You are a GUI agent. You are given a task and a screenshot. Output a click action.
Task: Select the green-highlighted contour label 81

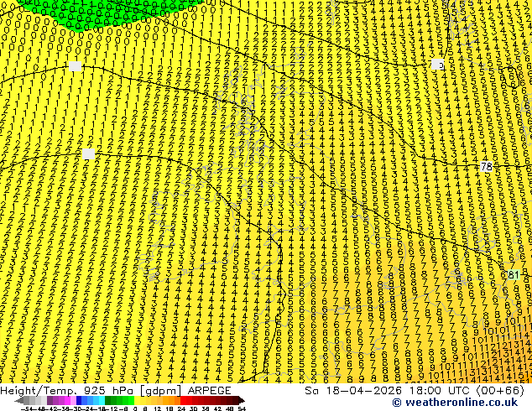click(x=514, y=274)
